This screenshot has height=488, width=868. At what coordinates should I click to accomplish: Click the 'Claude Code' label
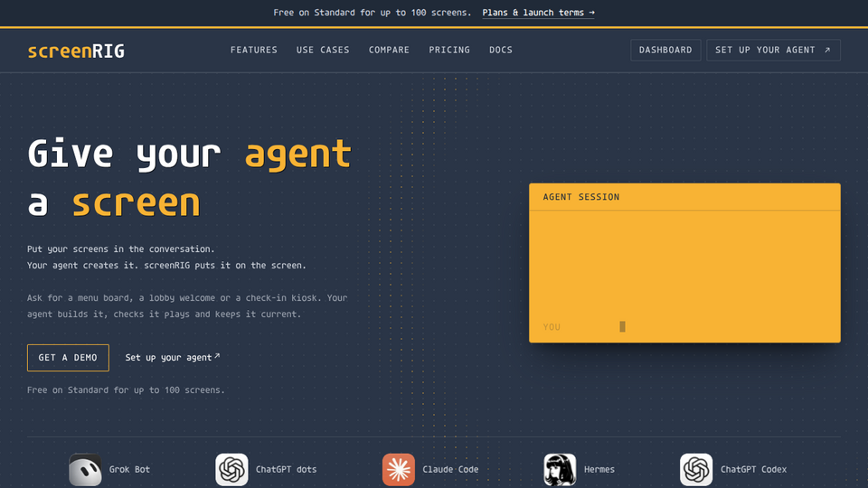(450, 470)
